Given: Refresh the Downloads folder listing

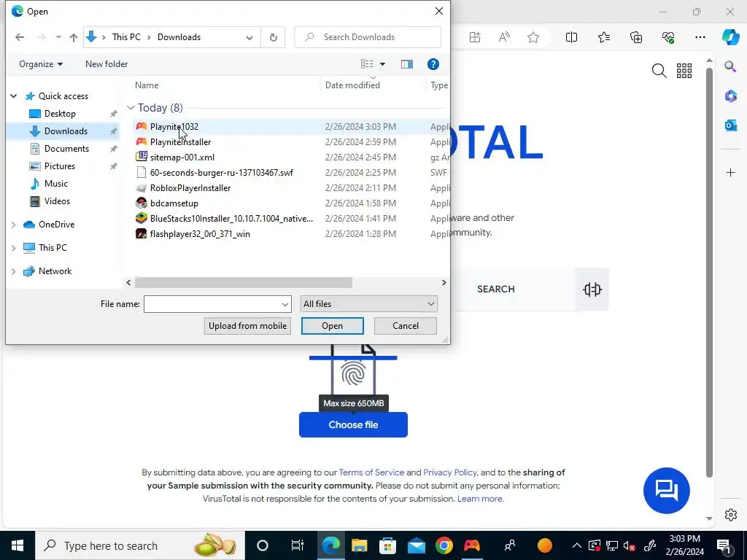Looking at the screenshot, I should (x=274, y=37).
